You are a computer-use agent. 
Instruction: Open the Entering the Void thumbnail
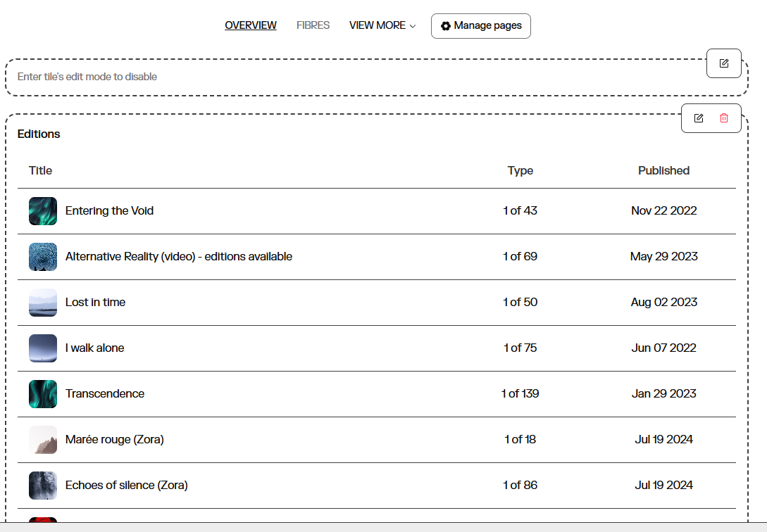43,211
